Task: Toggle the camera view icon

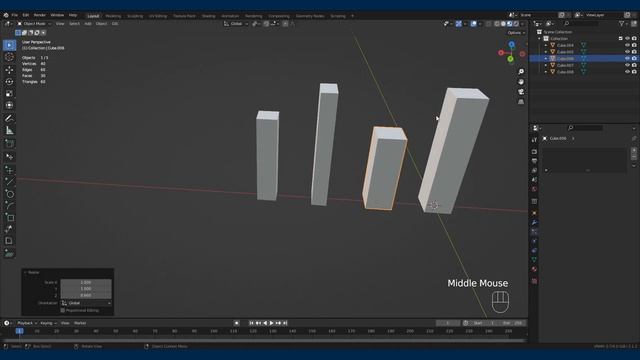Action: pos(521,92)
